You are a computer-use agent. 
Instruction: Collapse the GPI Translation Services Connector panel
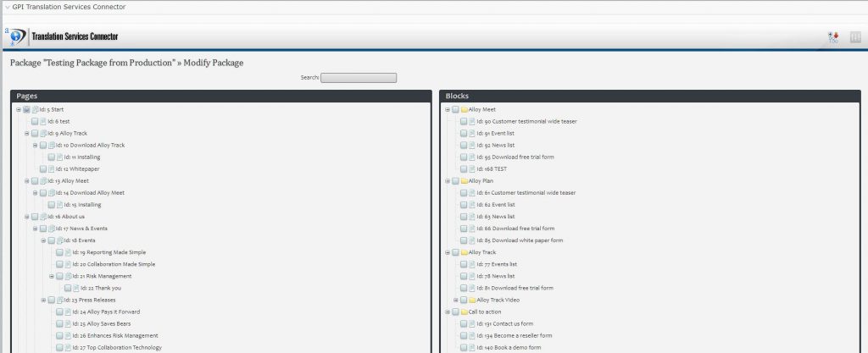click(7, 7)
